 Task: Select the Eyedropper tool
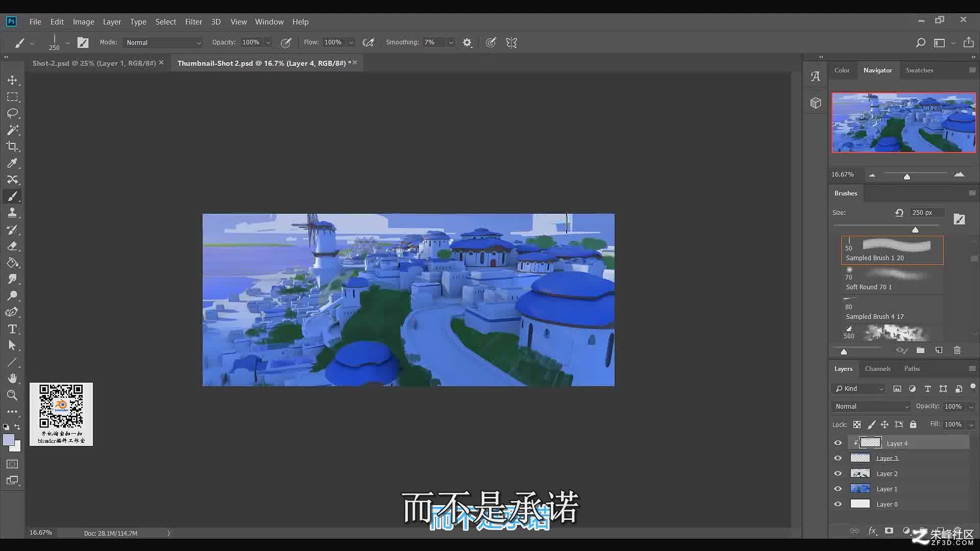(x=12, y=163)
